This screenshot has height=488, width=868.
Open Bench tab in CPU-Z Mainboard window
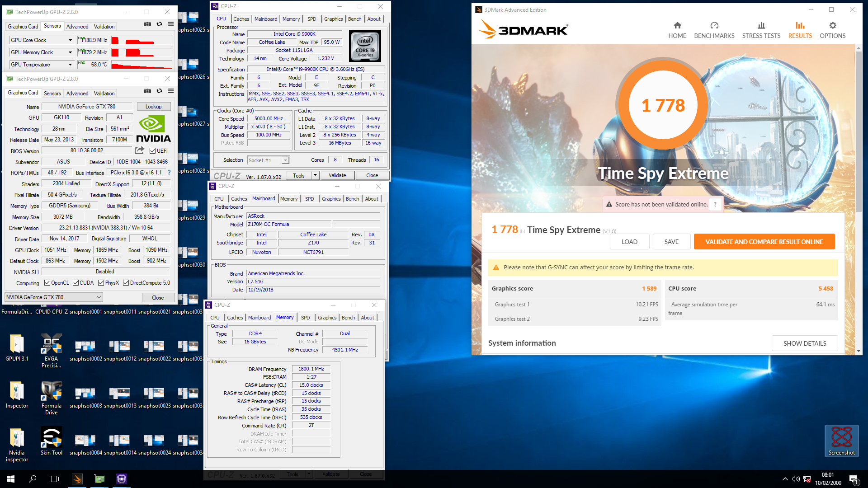coord(353,199)
